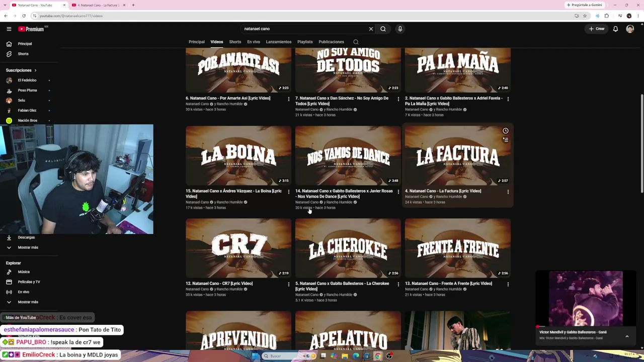Open options menu for La Cherokee video
Image resolution: width=644 pixels, height=362 pixels.
point(398,284)
